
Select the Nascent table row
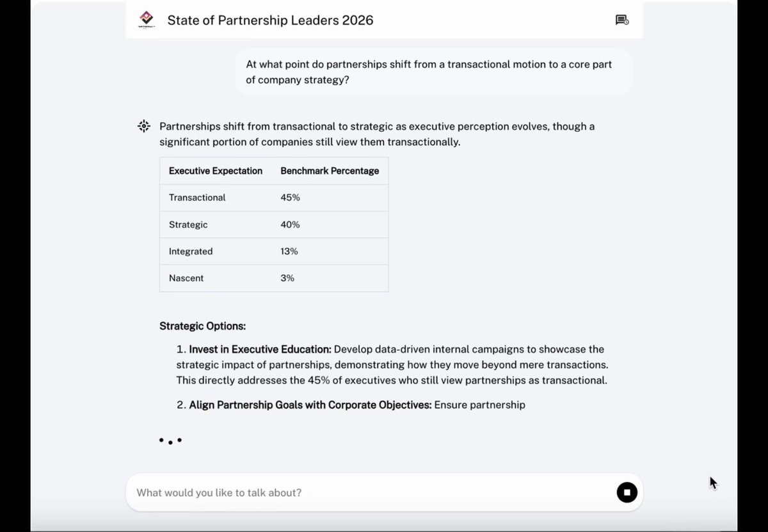click(x=274, y=278)
